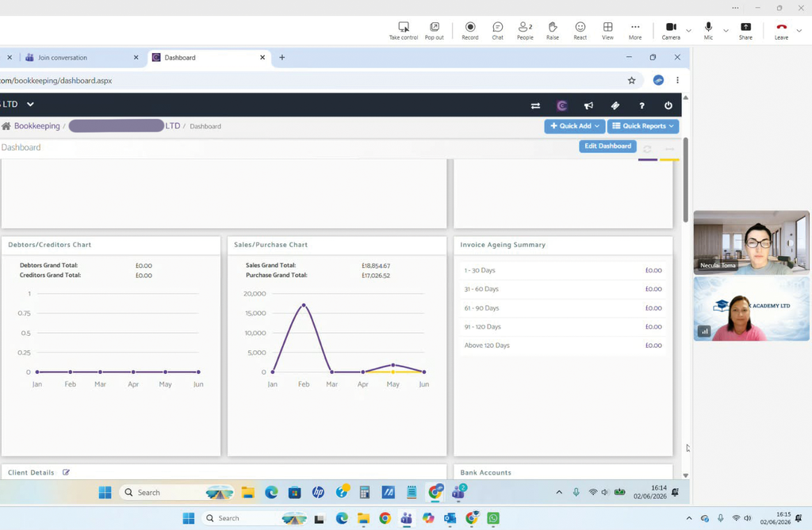
Task: Log out using the power icon
Action: pos(668,105)
